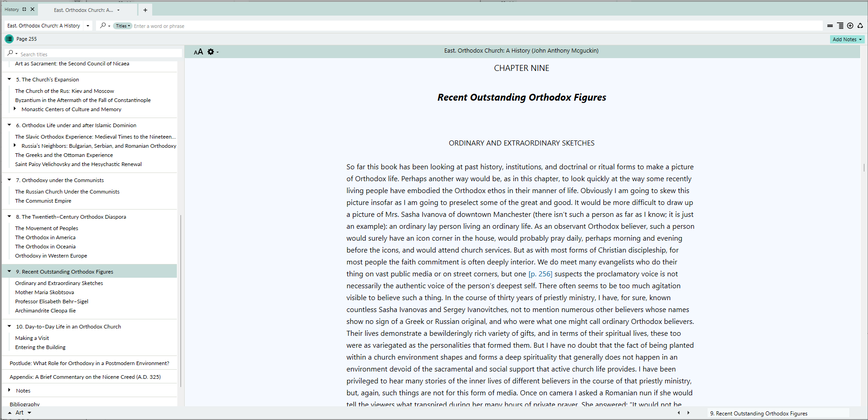
Task: Follow the [p. 256] page link
Action: (x=540, y=274)
